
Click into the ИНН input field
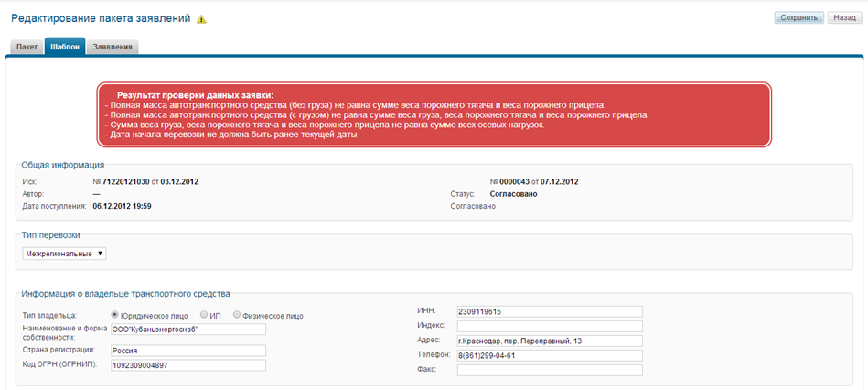tap(550, 311)
